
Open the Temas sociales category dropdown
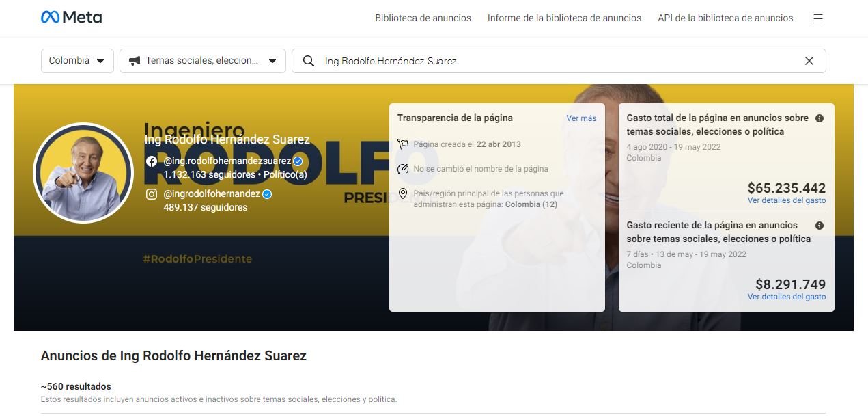(x=203, y=61)
